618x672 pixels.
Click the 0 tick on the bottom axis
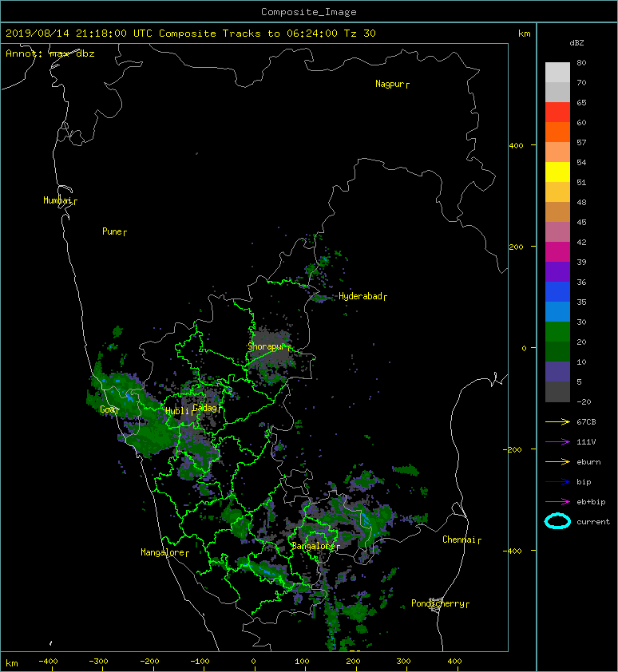pyautogui.click(x=253, y=662)
